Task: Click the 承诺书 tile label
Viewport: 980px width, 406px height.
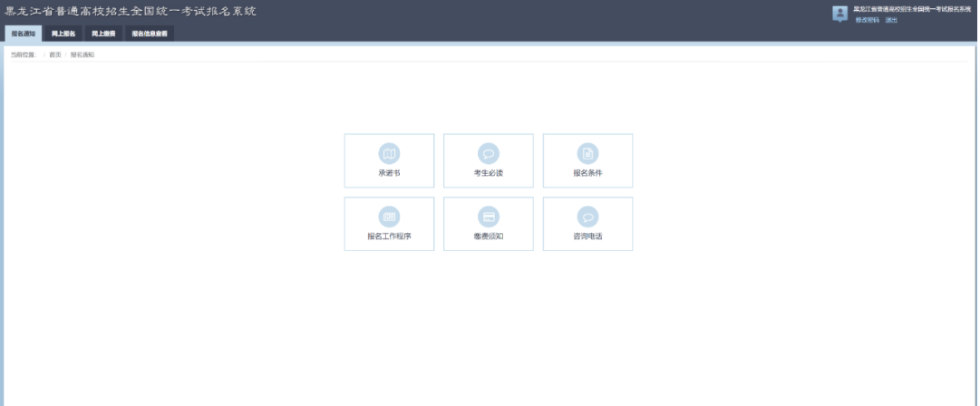Action: coord(389,173)
